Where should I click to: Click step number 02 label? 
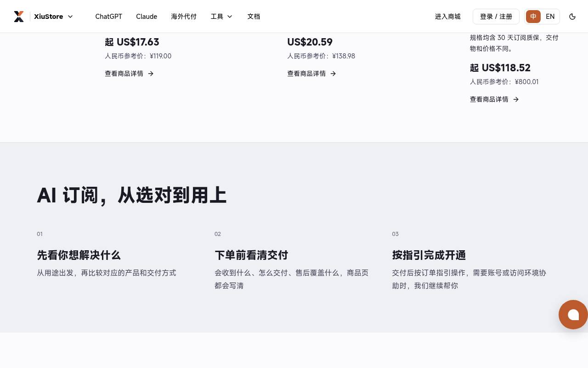point(218,234)
